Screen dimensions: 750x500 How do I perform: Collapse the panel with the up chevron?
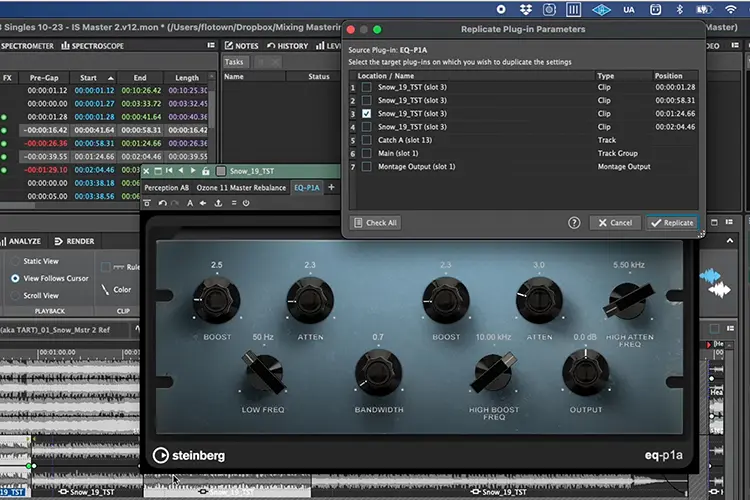click(x=729, y=241)
